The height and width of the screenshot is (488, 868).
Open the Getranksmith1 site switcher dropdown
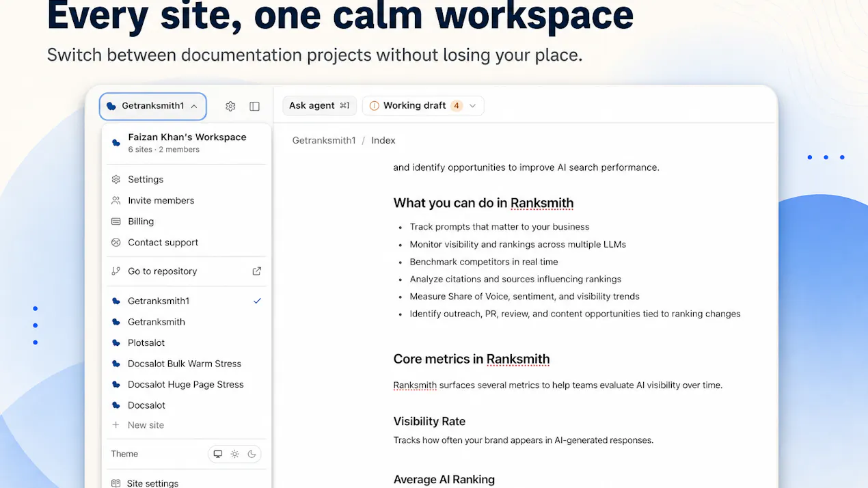(x=152, y=106)
